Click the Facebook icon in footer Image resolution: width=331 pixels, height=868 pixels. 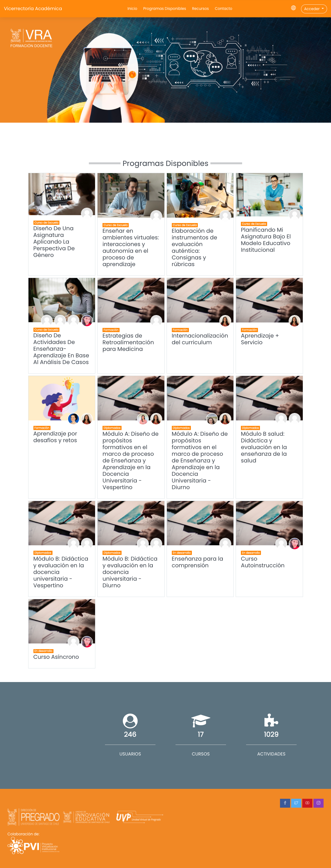click(285, 803)
